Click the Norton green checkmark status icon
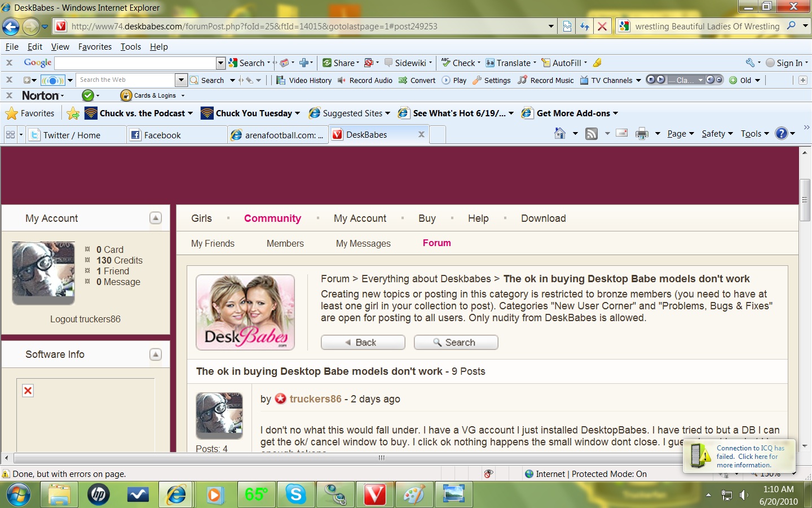The height and width of the screenshot is (508, 812). click(88, 95)
